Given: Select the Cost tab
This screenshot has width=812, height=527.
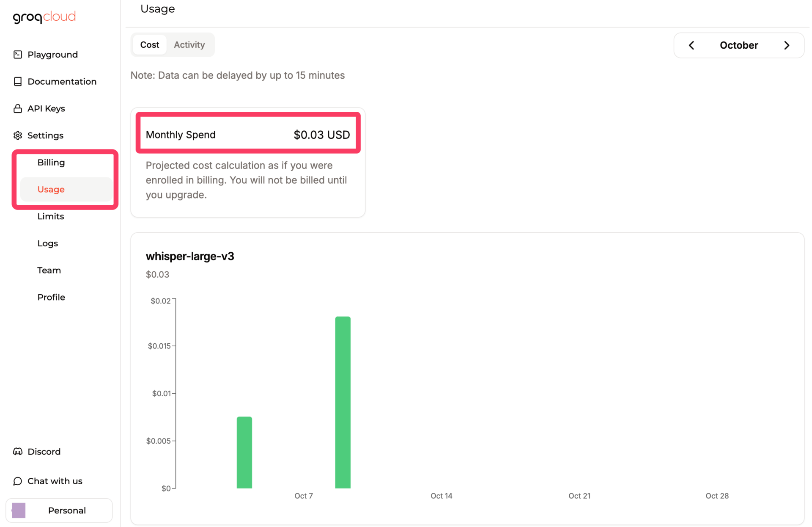Looking at the screenshot, I should [x=150, y=45].
